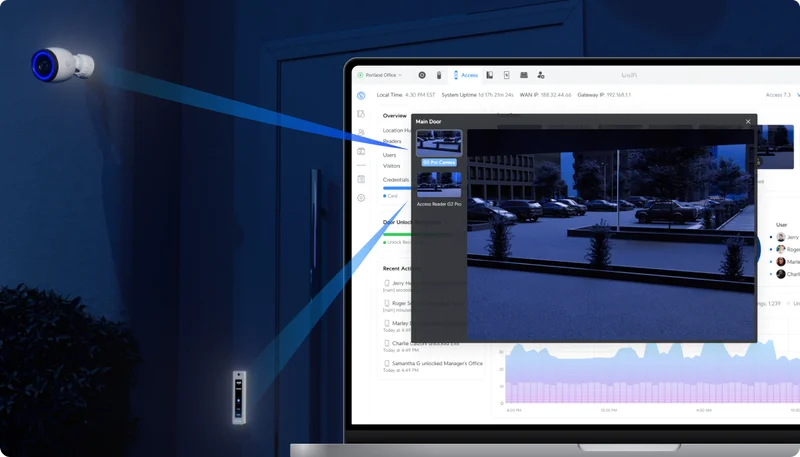This screenshot has height=457, width=800.
Task: Click the green Door Unlock progress bar
Action: pyautogui.click(x=397, y=235)
